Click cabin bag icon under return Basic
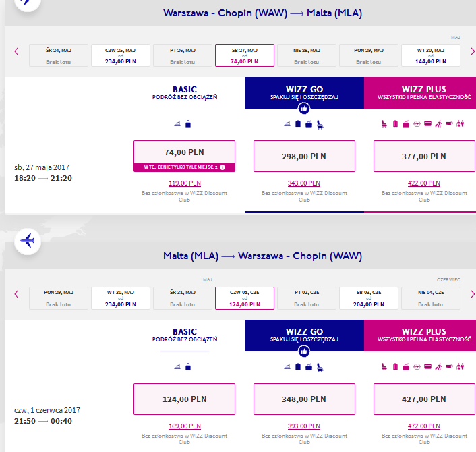476x452 pixels. point(188,366)
